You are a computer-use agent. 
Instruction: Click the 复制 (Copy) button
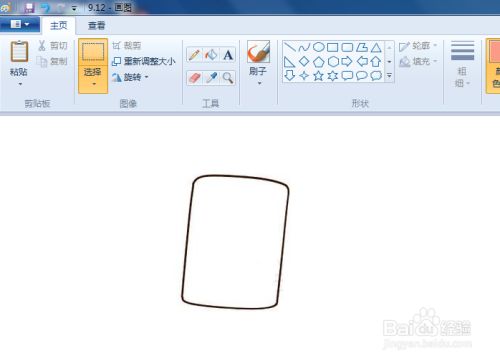tap(52, 61)
